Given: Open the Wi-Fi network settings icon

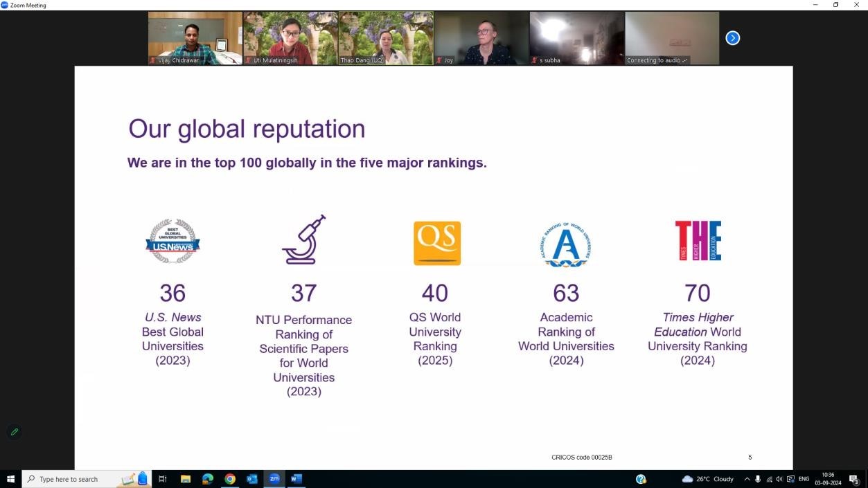Looking at the screenshot, I should (769, 479).
